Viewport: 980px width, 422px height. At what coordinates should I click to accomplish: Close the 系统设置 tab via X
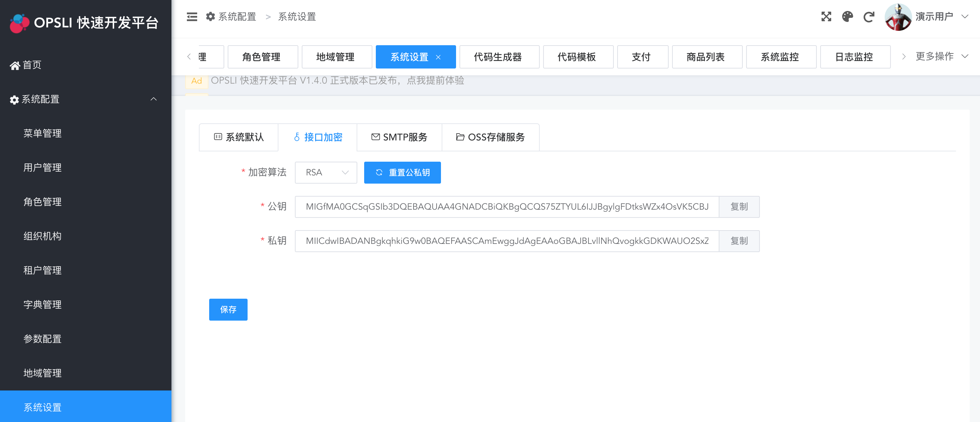438,57
